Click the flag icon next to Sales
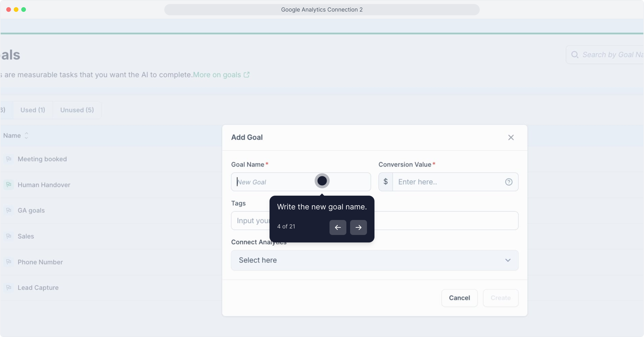The image size is (644, 337). click(x=9, y=236)
